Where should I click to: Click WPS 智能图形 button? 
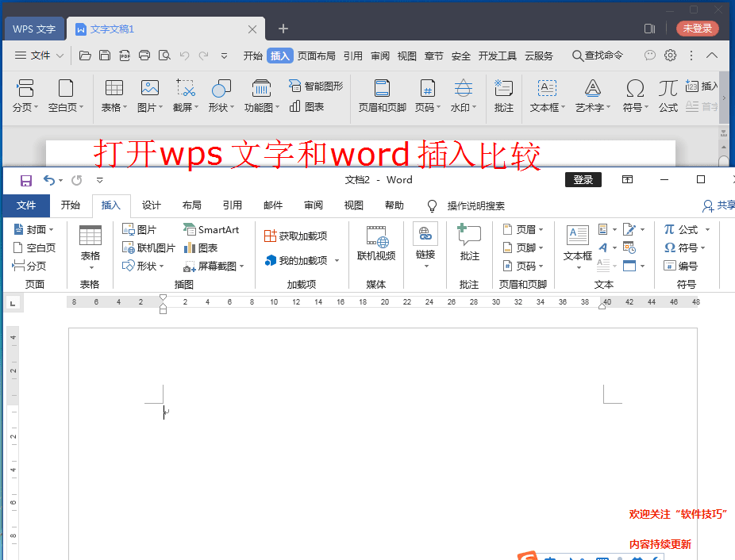click(x=316, y=86)
